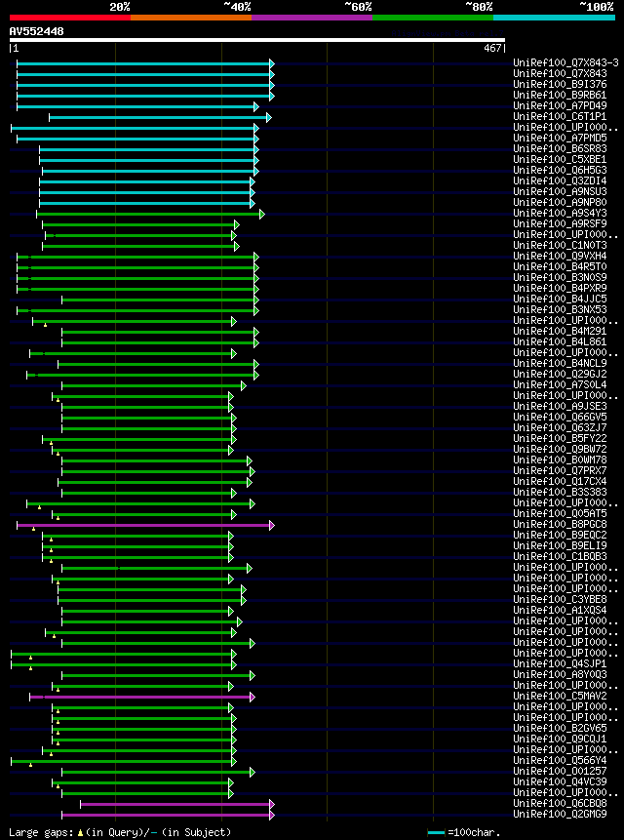The image size is (624, 840).
Task: Select the UniRef100_B4NCL9 label
Action: coord(561,363)
